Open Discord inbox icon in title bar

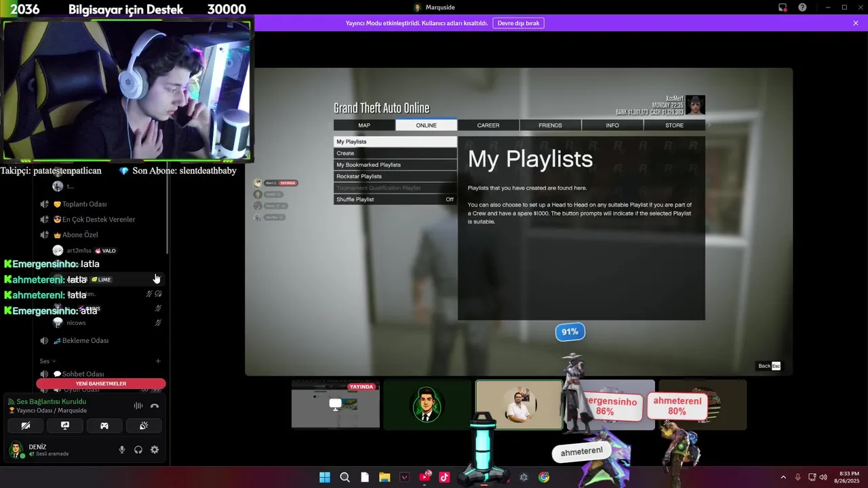click(783, 7)
